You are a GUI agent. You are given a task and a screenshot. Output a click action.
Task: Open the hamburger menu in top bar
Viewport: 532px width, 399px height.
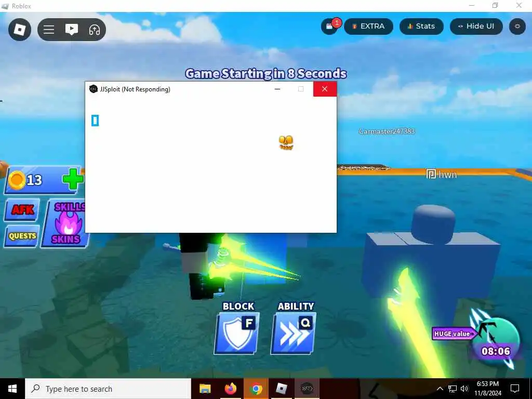49,30
